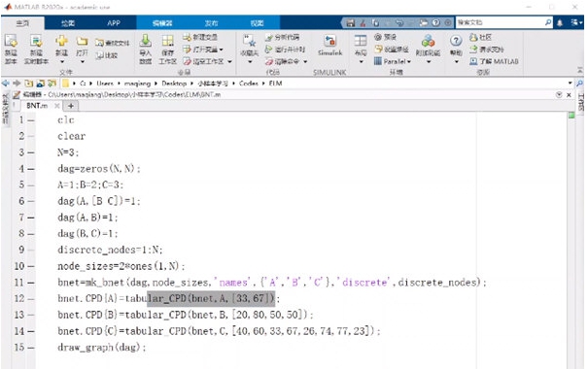588x369 pixels.
Task: Click the New Live Script icon
Action: [36, 41]
